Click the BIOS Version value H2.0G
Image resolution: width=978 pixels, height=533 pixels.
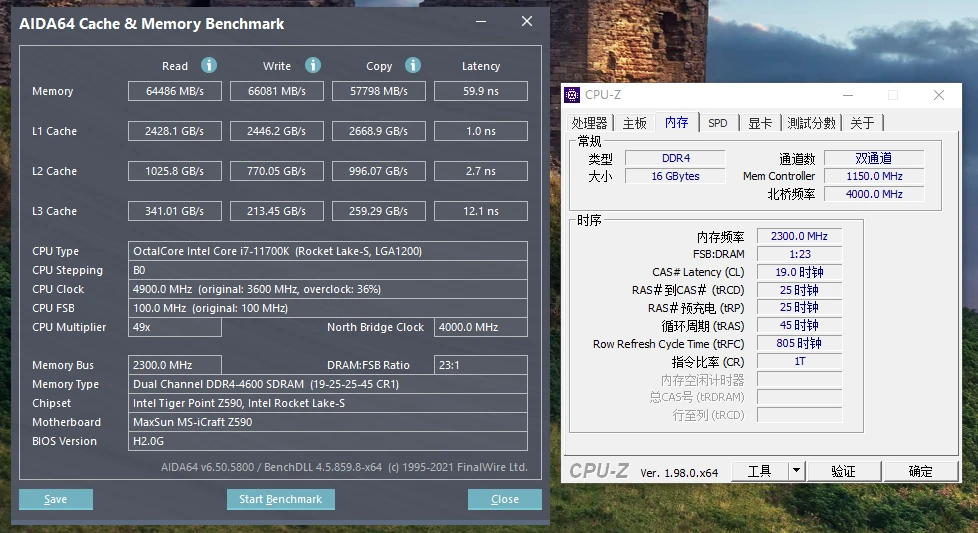coord(328,441)
